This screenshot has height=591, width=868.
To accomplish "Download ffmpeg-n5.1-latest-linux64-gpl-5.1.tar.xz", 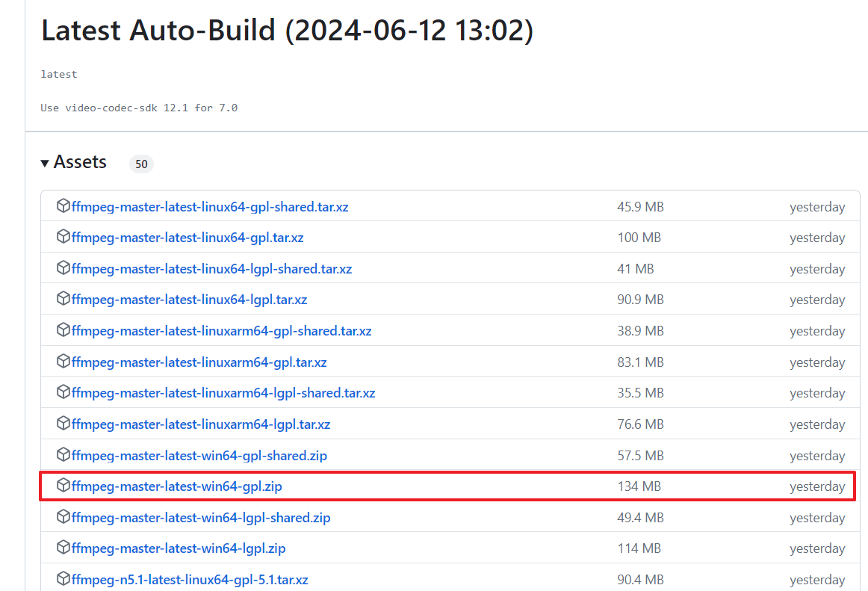I will (x=190, y=579).
